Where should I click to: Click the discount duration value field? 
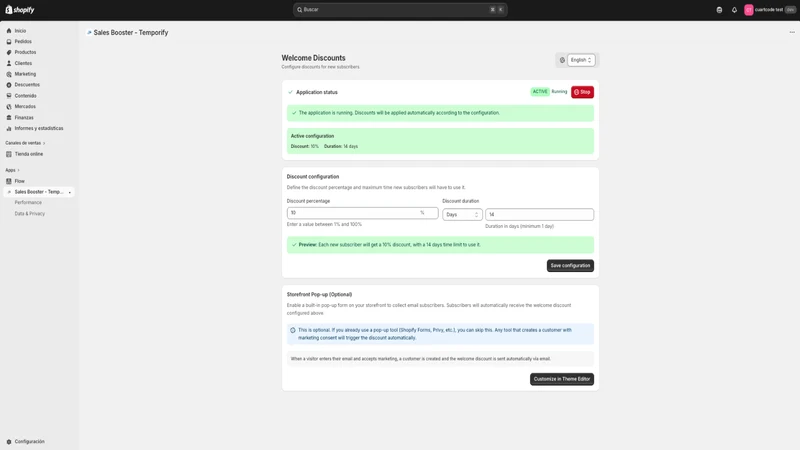click(539, 215)
